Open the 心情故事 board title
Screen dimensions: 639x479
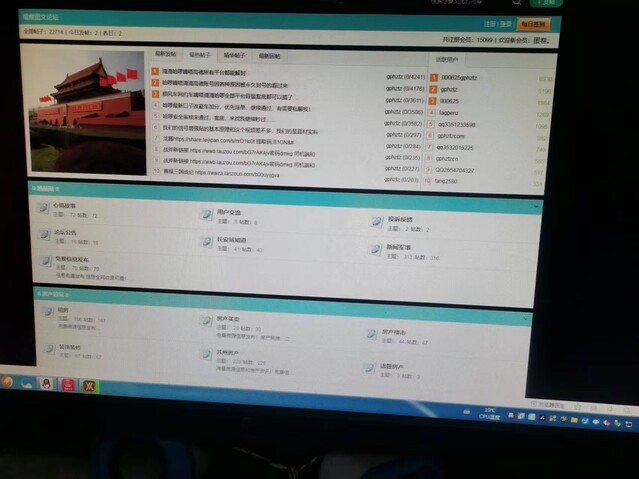click(x=64, y=205)
